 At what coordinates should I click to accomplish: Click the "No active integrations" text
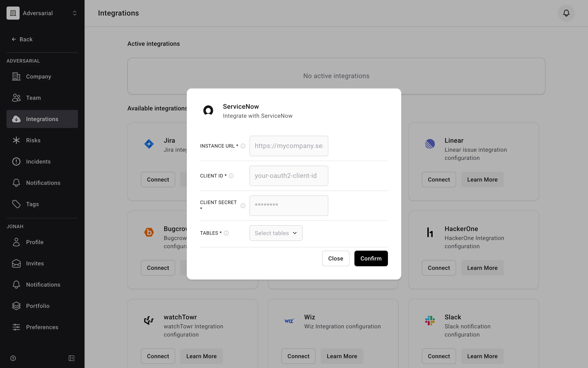click(336, 76)
